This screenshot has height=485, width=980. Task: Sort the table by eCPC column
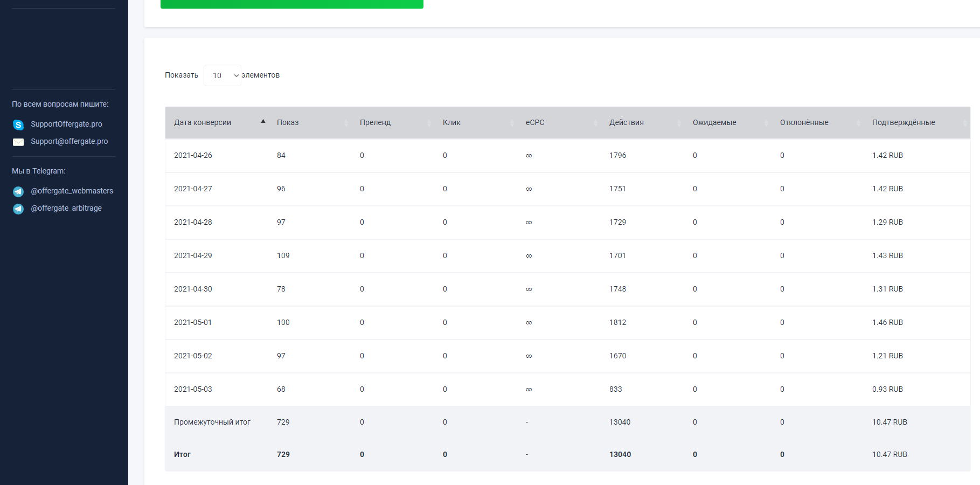[x=559, y=123]
